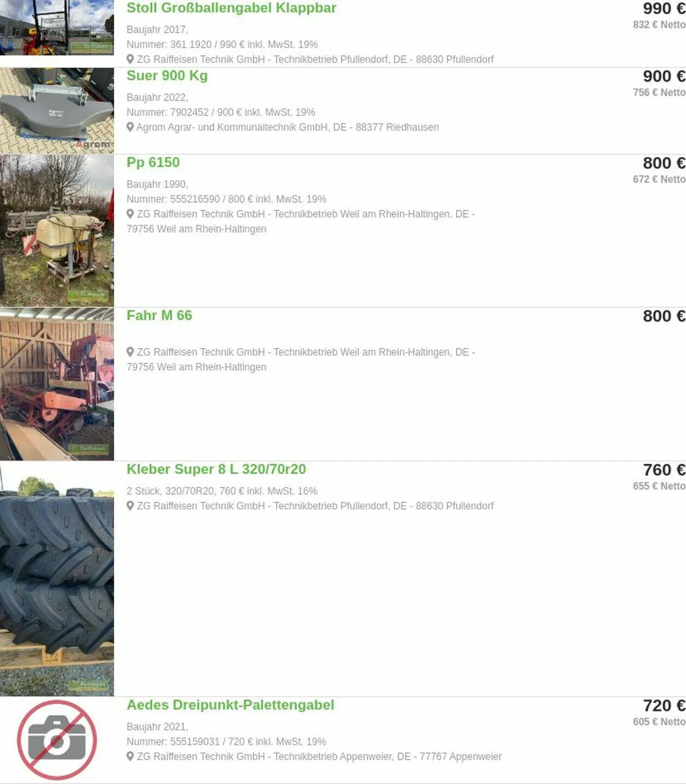Image resolution: width=686 pixels, height=784 pixels.
Task: Click the 760 € price of Kleber tires
Action: point(664,470)
